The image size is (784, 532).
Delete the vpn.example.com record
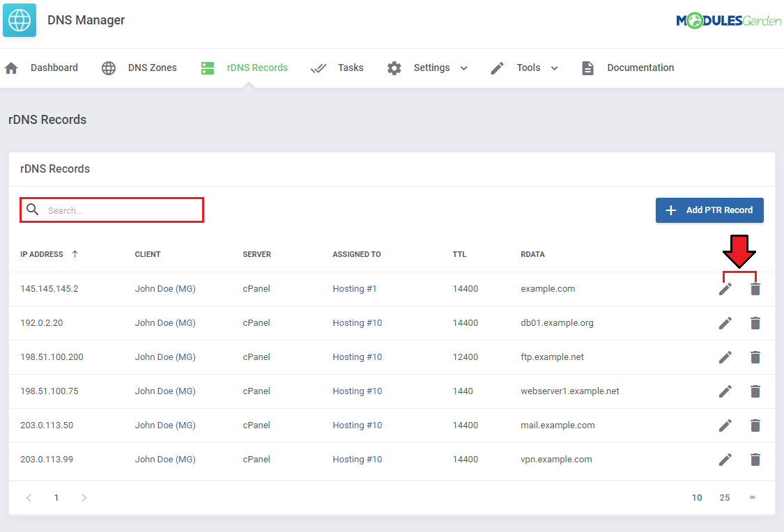click(755, 460)
